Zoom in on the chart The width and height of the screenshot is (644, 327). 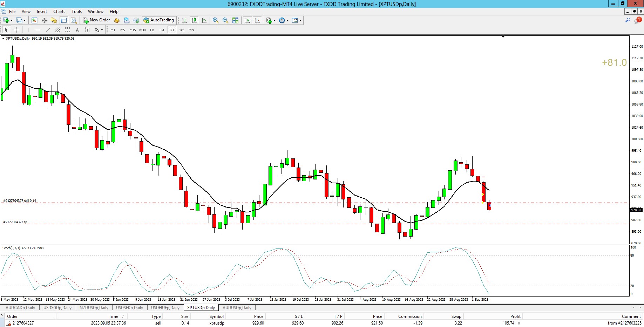click(x=216, y=20)
